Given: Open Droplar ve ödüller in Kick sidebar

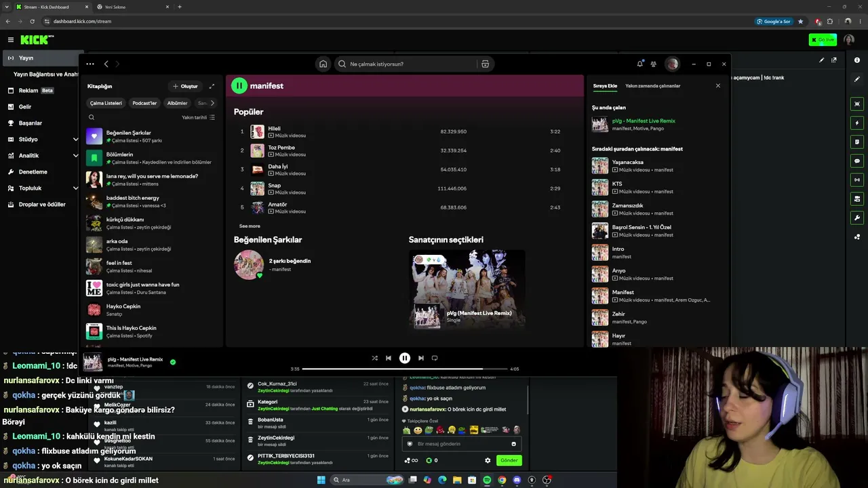Looking at the screenshot, I should coord(43,204).
